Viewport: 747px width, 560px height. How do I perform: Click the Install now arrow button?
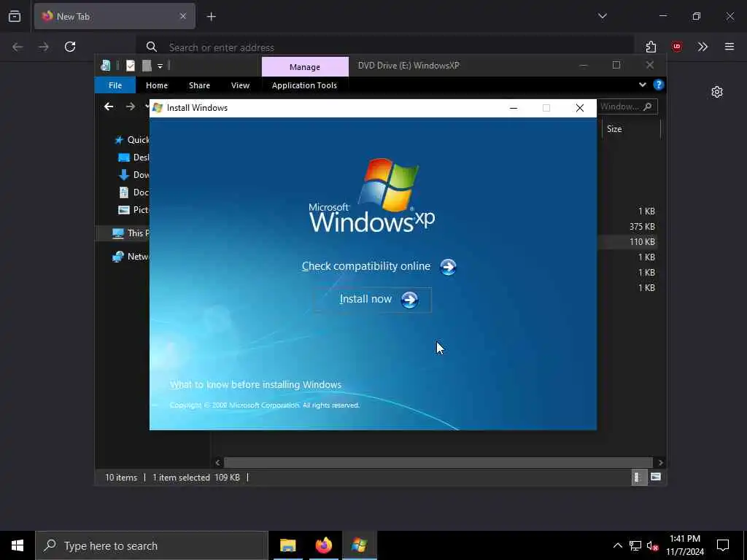(409, 300)
